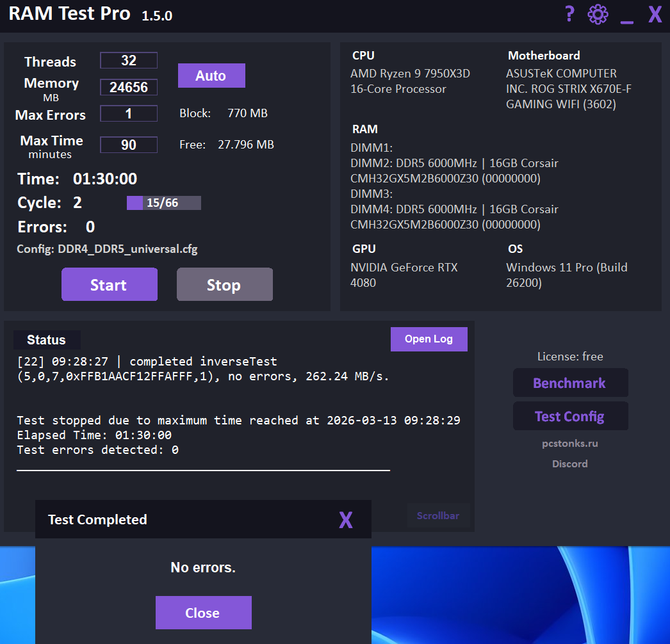
Task: Click the Config DDR4_DDR5_universal.cfg text
Action: point(107,249)
